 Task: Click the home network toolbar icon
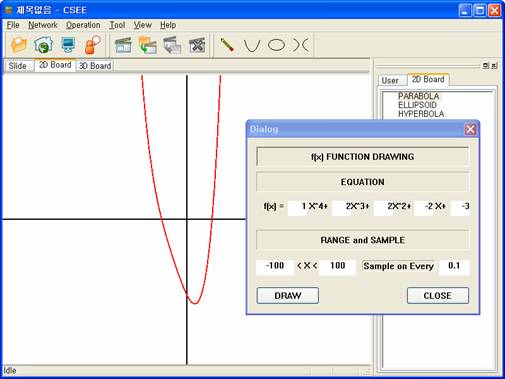44,45
